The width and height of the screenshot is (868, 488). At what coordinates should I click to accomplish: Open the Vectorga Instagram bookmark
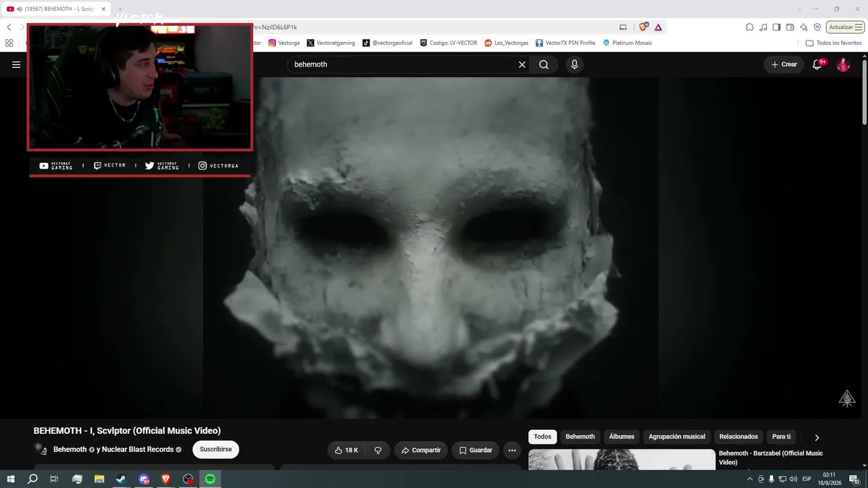(x=284, y=43)
